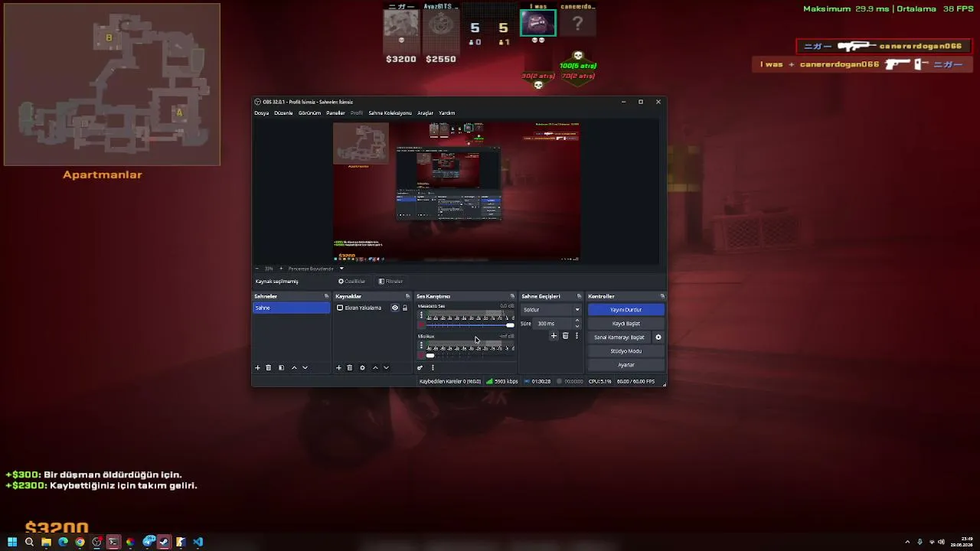Click the Yayını Durdur button

(x=626, y=310)
